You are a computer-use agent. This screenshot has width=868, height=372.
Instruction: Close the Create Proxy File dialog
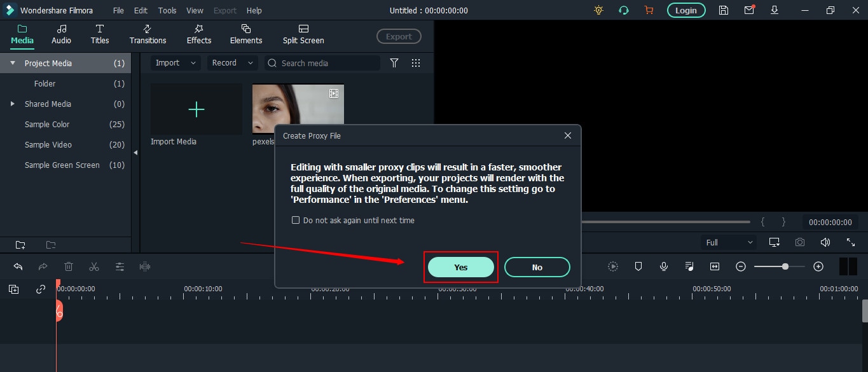point(568,135)
